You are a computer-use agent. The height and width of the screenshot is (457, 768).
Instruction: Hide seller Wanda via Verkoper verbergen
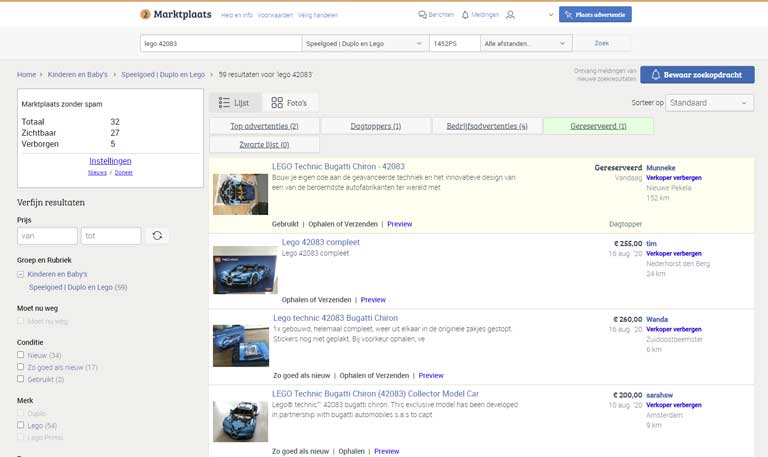(674, 330)
